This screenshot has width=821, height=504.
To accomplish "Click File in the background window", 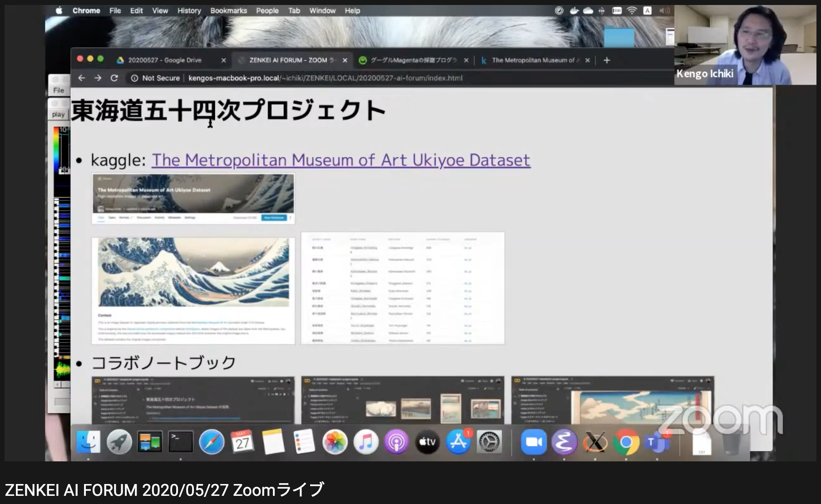I will coord(59,90).
